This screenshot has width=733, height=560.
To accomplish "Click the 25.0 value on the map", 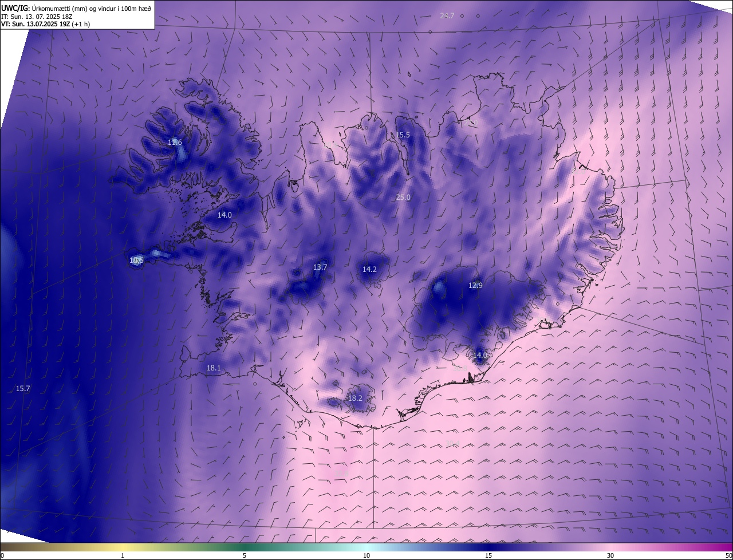I will pyautogui.click(x=404, y=198).
